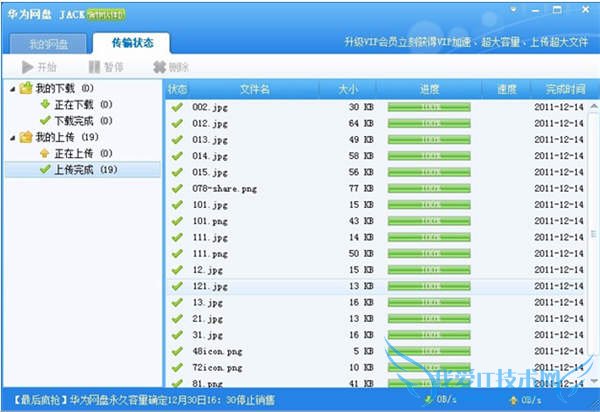Click the upload speed indicator in status bar
600x412 pixels.
point(525,400)
